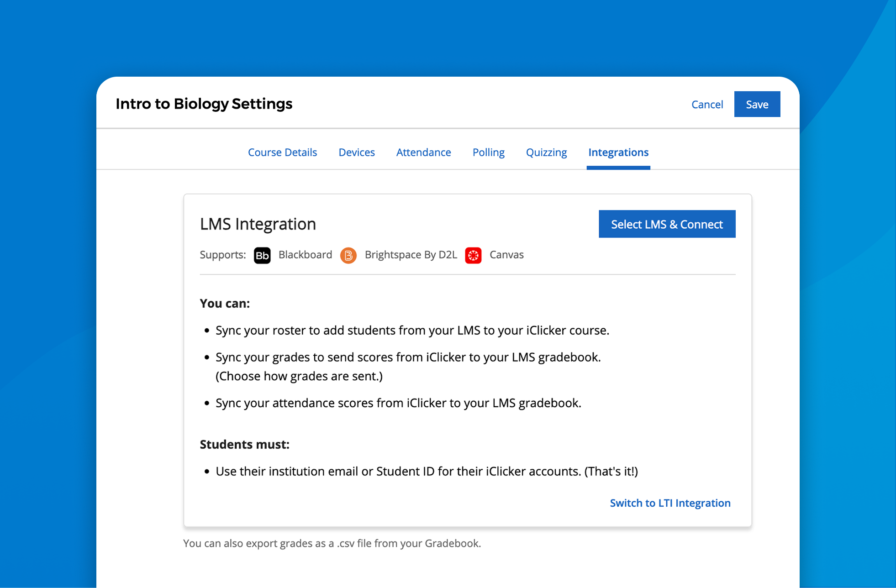Select the Canvas LMS icon

click(x=474, y=255)
